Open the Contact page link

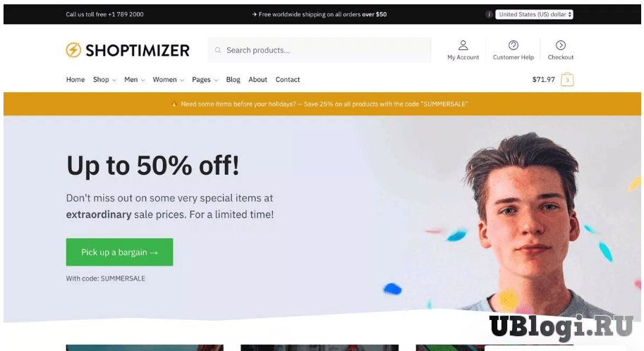pyautogui.click(x=288, y=80)
